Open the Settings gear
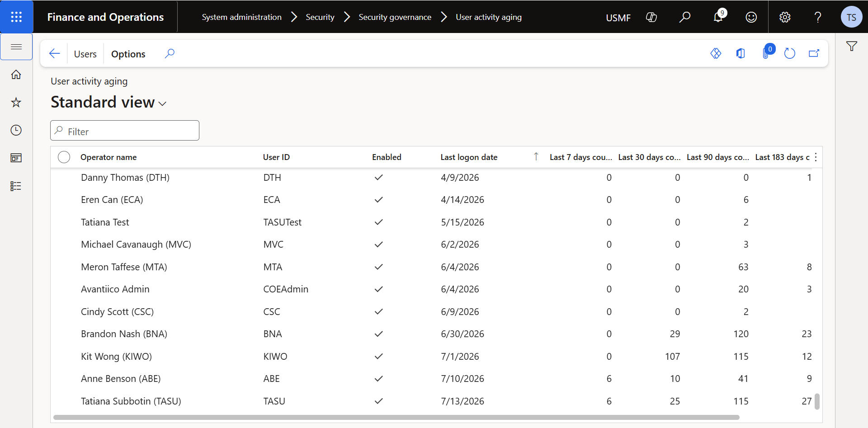 coord(785,17)
